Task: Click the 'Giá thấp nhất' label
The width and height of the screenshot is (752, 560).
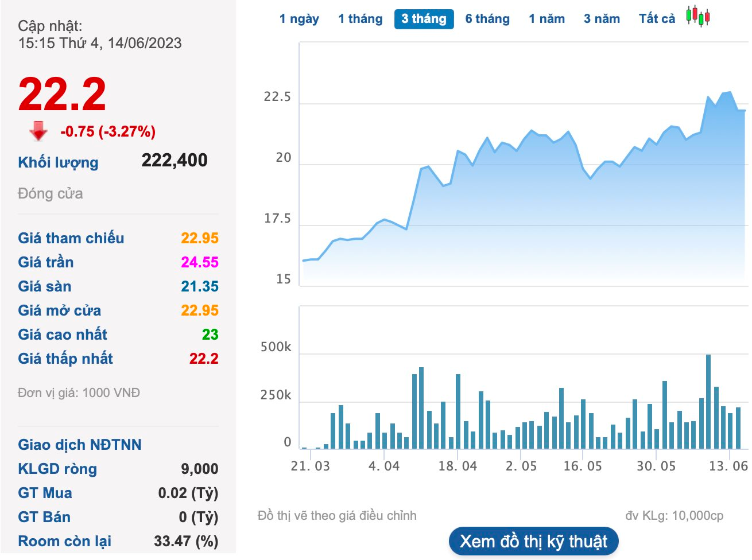Action: pos(65,359)
